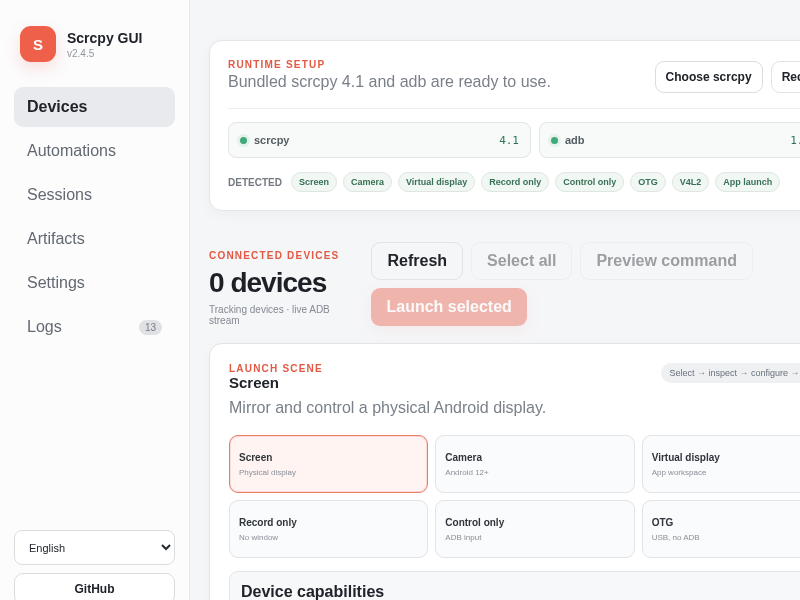Click the detected Camera chip
Screen dimensions: 800x600
367,182
